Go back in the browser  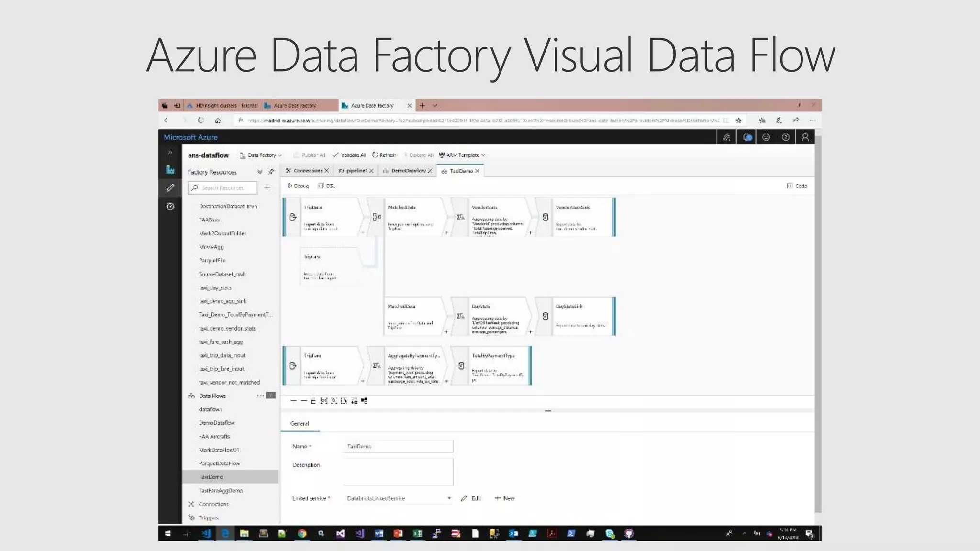pos(166,121)
